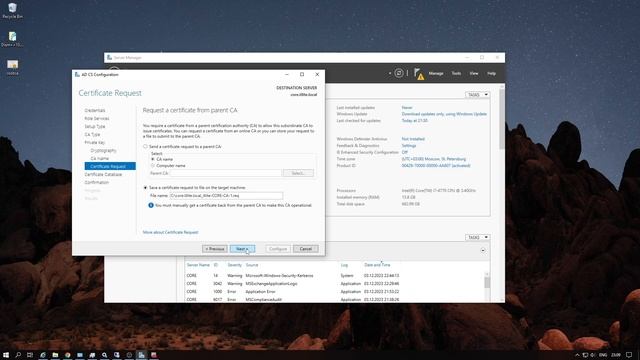Choose the CA name radio option
This screenshot has height=360, width=640.
153,159
